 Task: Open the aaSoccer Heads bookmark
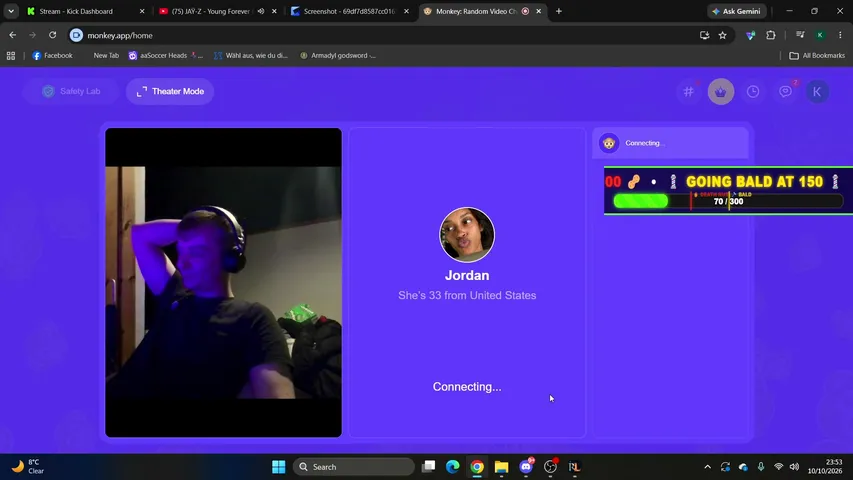166,56
